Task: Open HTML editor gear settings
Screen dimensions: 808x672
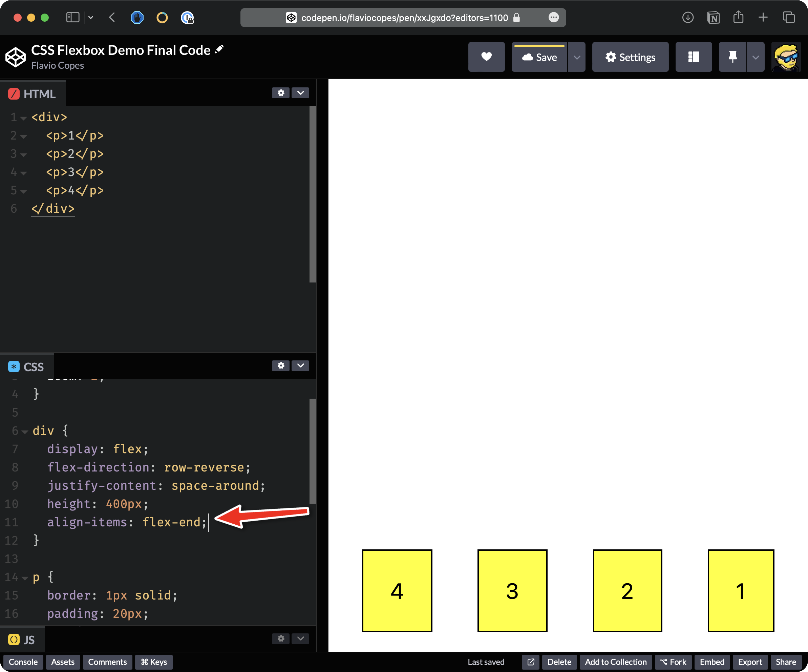Action: tap(281, 93)
